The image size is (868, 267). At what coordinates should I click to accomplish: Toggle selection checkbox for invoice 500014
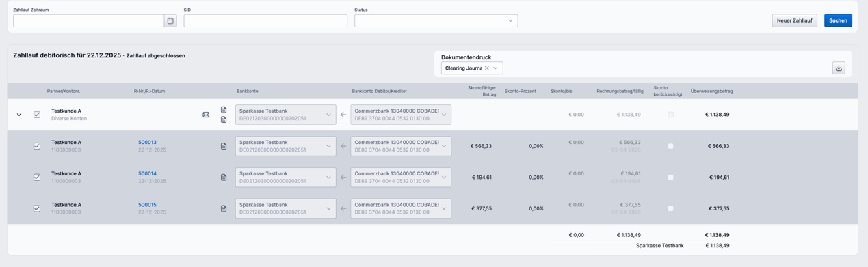(37, 178)
